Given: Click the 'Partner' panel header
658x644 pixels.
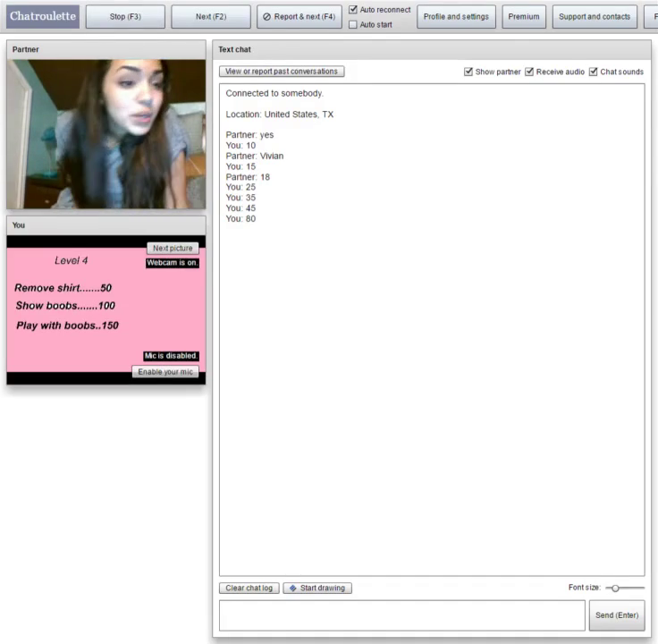Looking at the screenshot, I should tap(106, 49).
